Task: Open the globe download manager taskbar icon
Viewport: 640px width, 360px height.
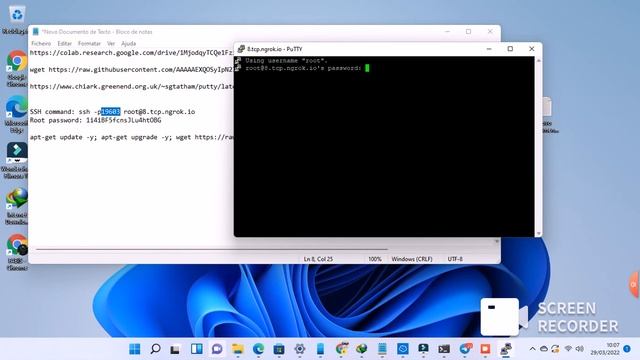Action: [x=362, y=349]
